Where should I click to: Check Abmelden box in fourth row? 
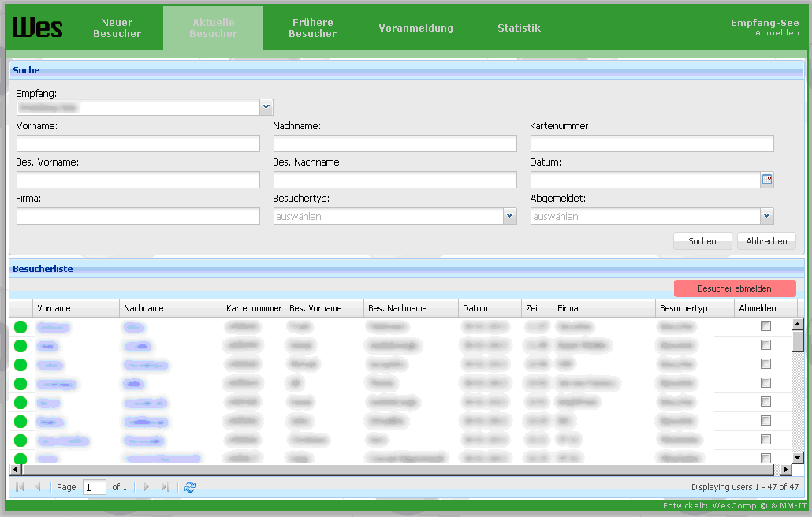click(765, 382)
